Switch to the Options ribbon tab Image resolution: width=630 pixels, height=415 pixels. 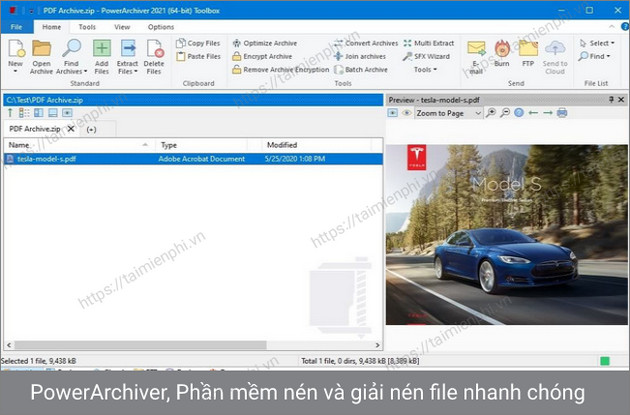coord(161,27)
